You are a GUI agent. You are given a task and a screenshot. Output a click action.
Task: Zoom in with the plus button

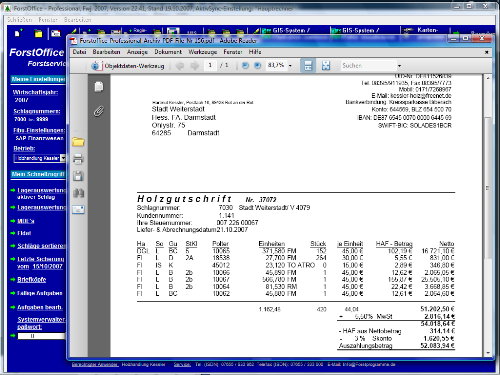coord(258,65)
